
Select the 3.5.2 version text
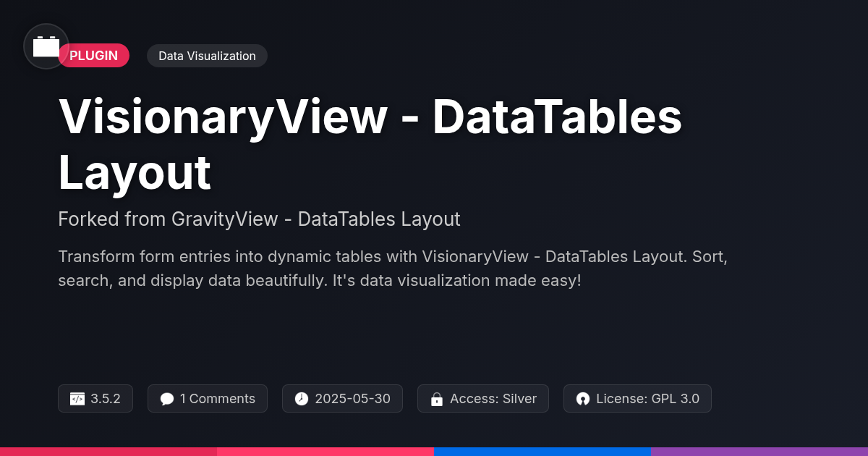click(106, 399)
